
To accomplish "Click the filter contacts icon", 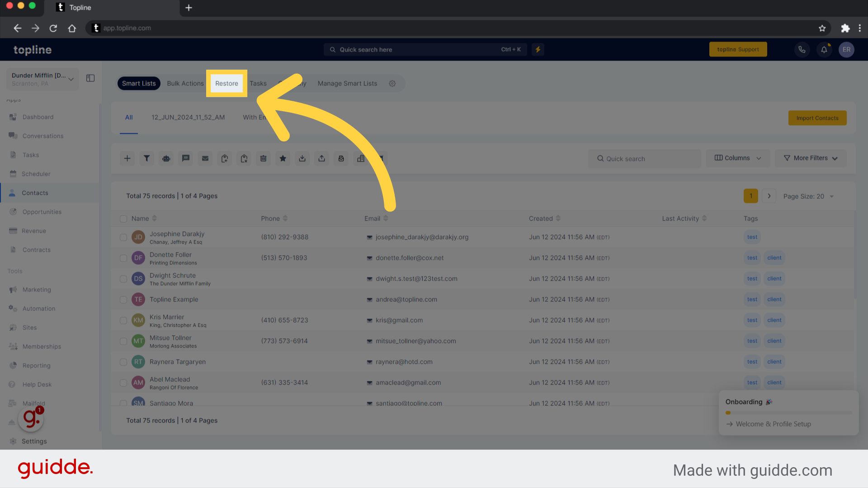I will pos(146,158).
